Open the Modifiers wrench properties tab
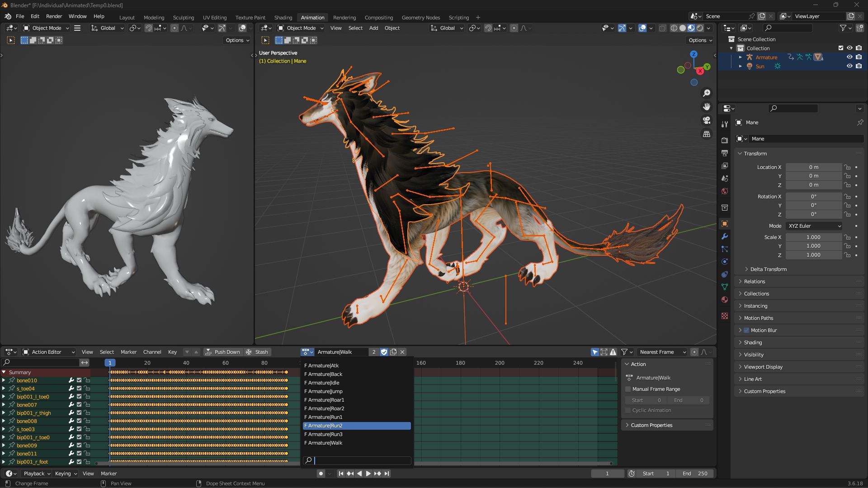 coord(725,236)
